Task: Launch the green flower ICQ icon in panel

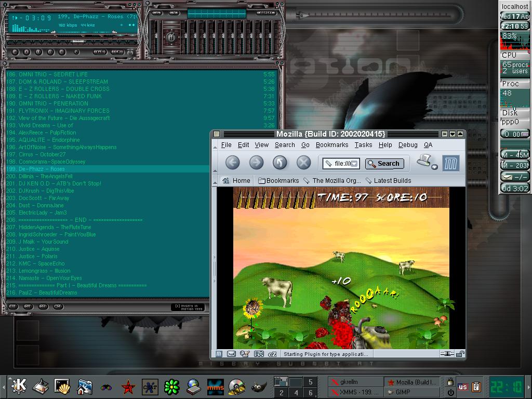Action: (x=171, y=387)
